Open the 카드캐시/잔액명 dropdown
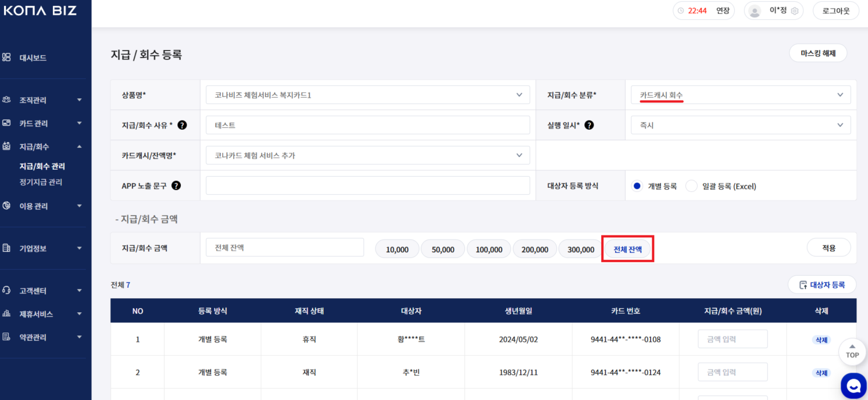This screenshot has width=868, height=400. coord(368,155)
